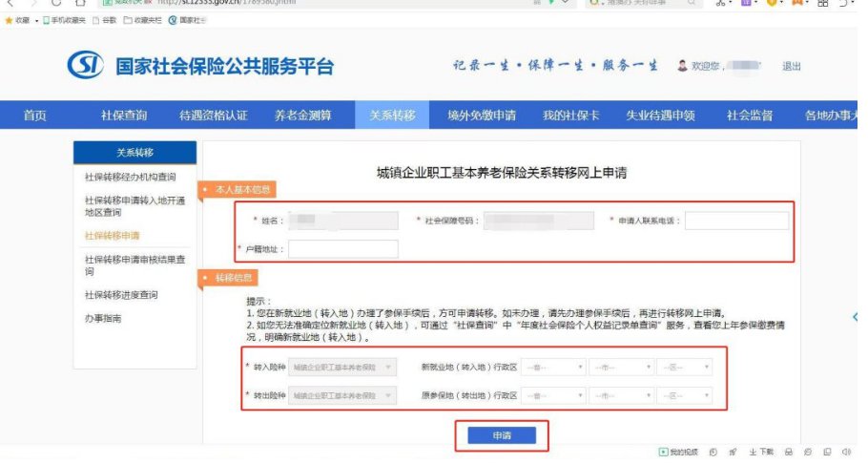Click the rocket accelerator icon in the status bar

pyautogui.click(x=733, y=453)
